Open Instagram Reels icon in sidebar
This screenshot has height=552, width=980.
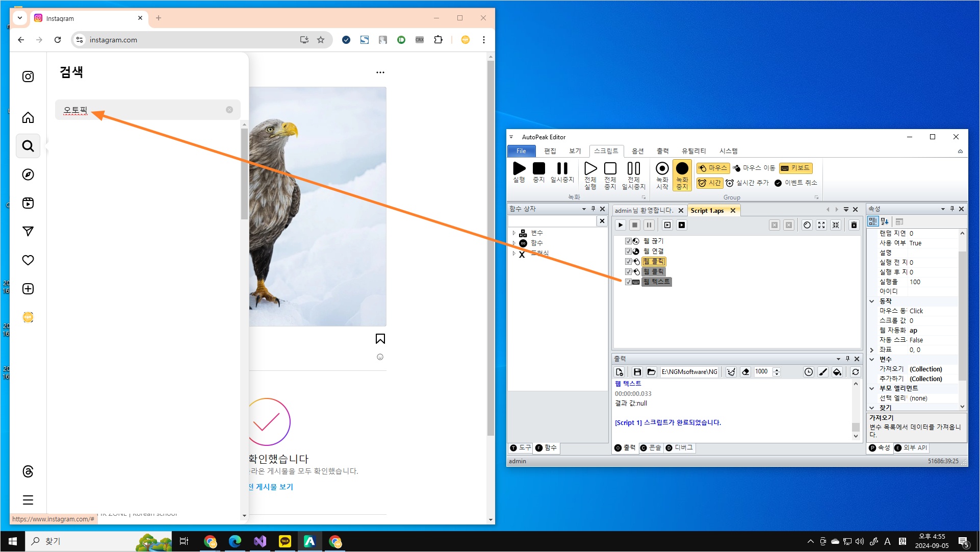coord(28,203)
